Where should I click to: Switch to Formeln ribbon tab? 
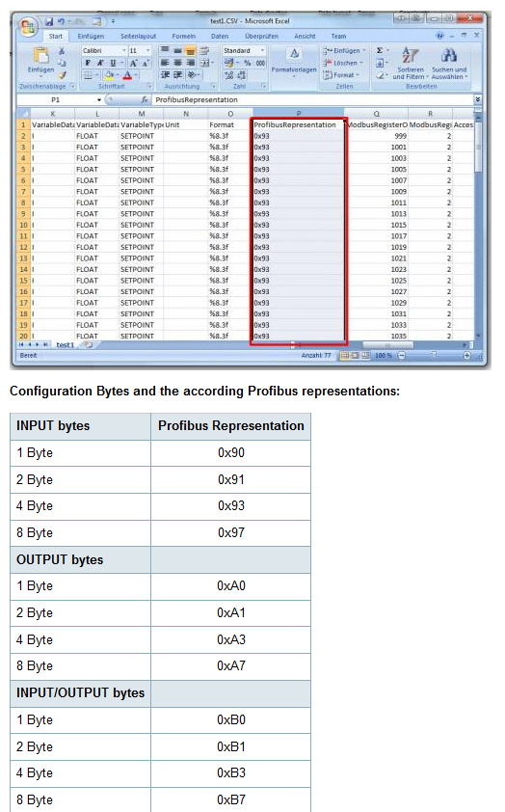pos(184,37)
